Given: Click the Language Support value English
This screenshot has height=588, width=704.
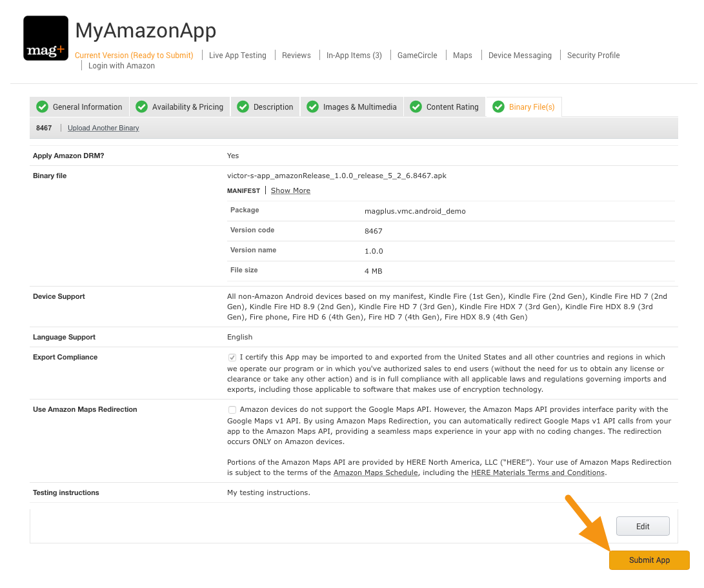Looking at the screenshot, I should [x=240, y=337].
